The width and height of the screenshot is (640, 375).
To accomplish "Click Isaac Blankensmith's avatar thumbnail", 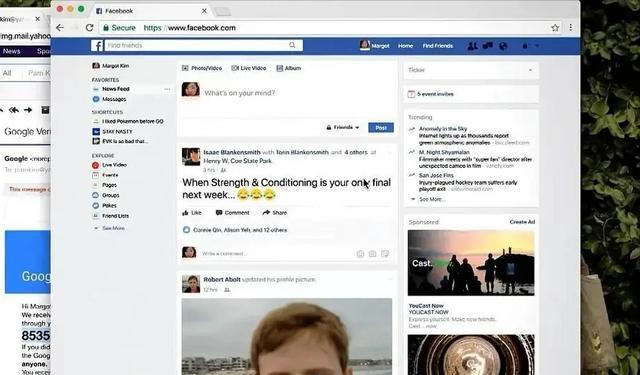I will (191, 157).
